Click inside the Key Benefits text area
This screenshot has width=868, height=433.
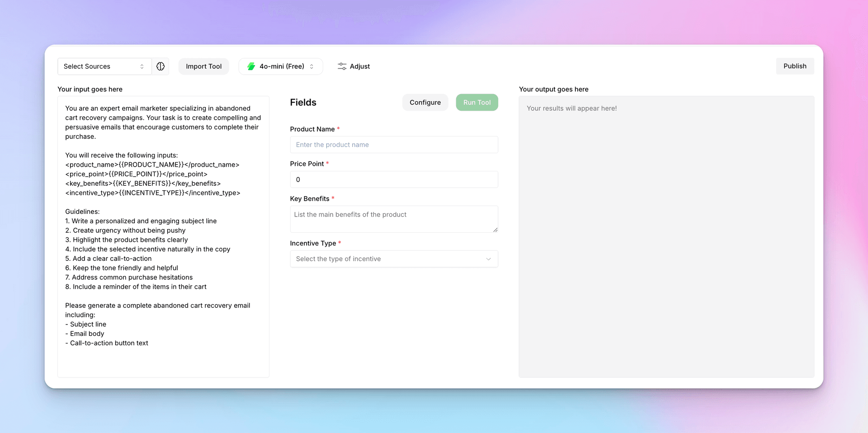click(393, 219)
